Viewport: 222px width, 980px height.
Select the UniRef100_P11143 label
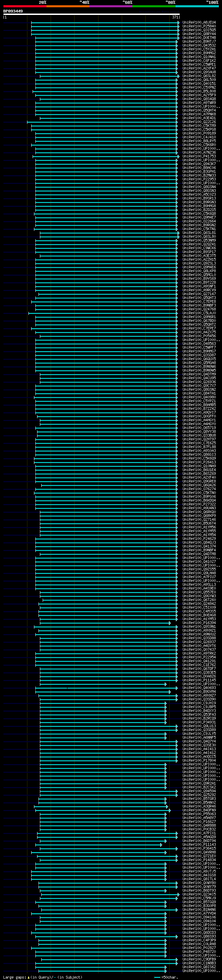pos(199,844)
